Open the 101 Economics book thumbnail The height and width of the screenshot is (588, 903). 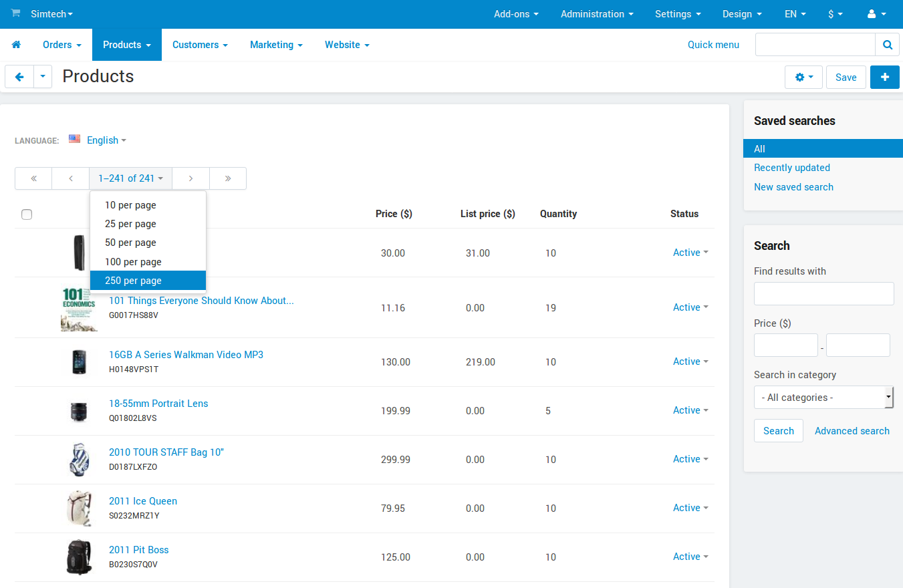click(79, 308)
